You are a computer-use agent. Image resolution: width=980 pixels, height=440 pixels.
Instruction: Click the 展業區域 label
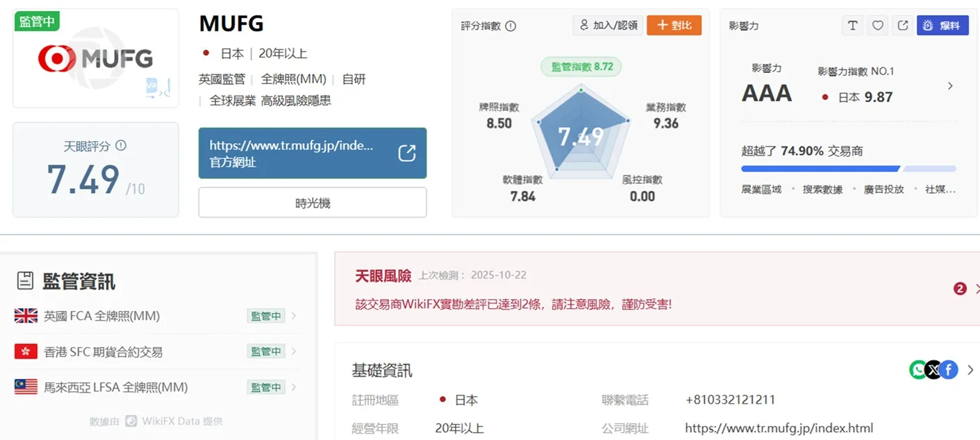pos(761,189)
